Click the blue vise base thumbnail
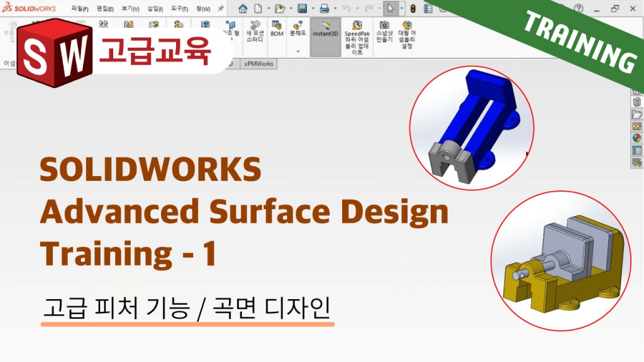 click(472, 128)
